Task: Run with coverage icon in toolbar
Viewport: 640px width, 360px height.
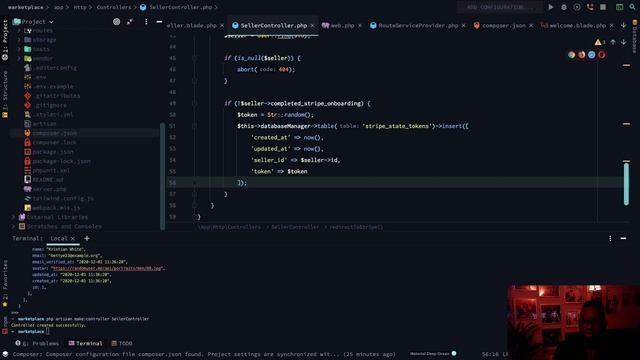Action: tap(577, 7)
